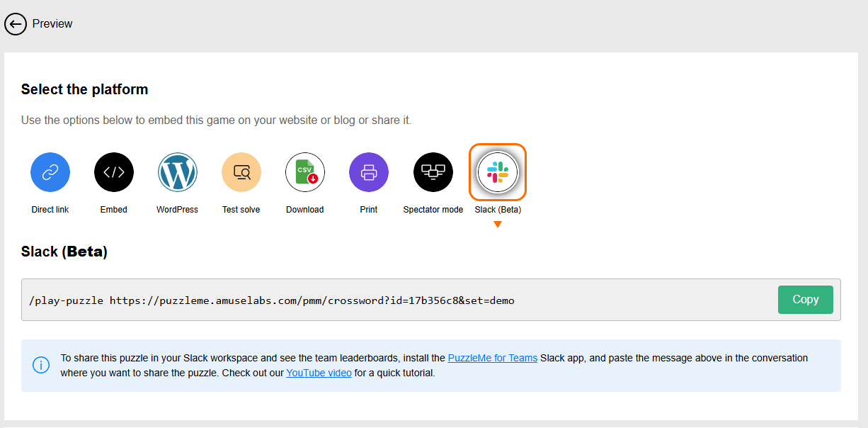Screen dimensions: 868x428
Task: Pick the WordPress platform icon
Action: point(178,172)
